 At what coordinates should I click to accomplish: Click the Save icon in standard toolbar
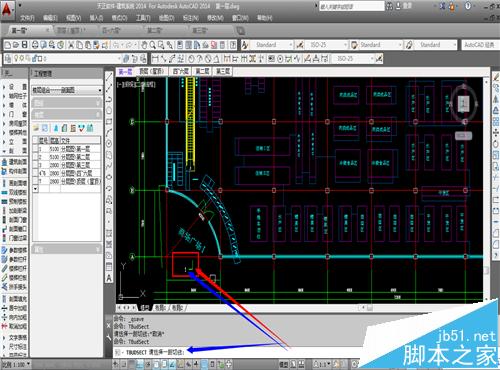(24, 45)
